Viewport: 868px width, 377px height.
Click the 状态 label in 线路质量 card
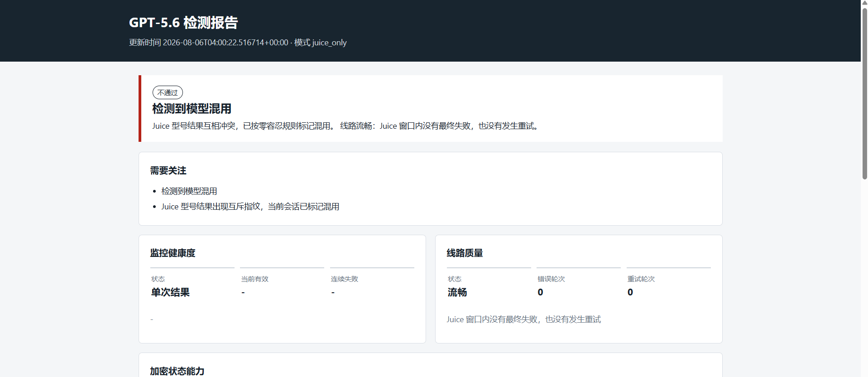coord(455,279)
